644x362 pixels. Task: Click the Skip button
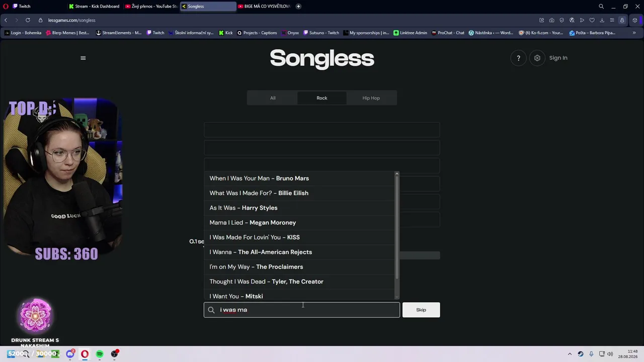click(x=421, y=310)
